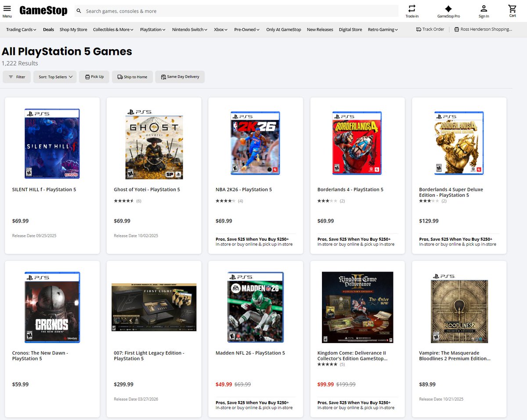Toggle the Same Day Delivery filter
The image size is (527, 420).
point(180,77)
